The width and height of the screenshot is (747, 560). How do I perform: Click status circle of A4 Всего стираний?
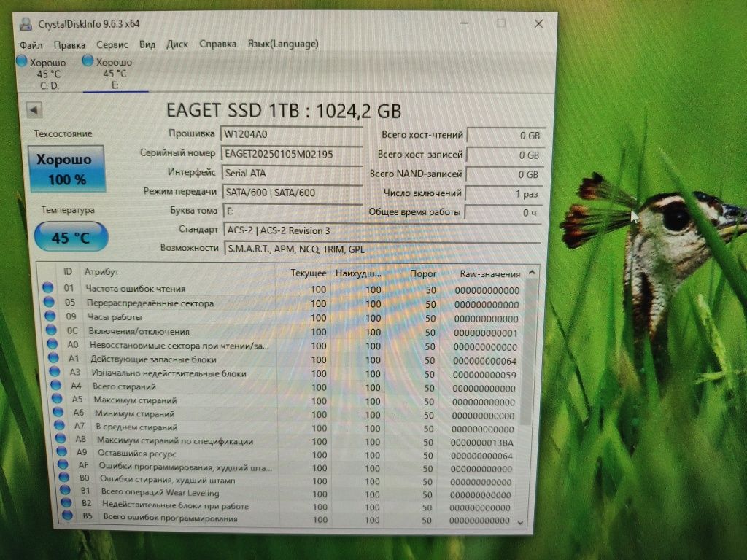coord(55,385)
